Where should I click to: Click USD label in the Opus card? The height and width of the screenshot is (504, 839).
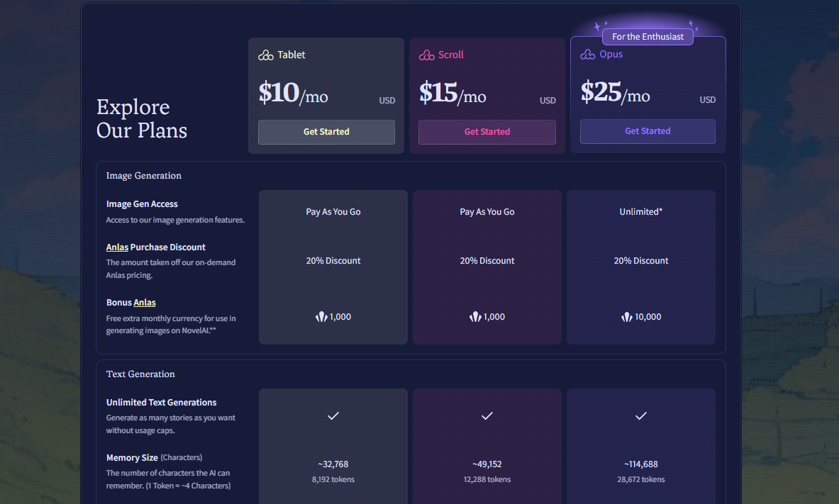pyautogui.click(x=707, y=100)
